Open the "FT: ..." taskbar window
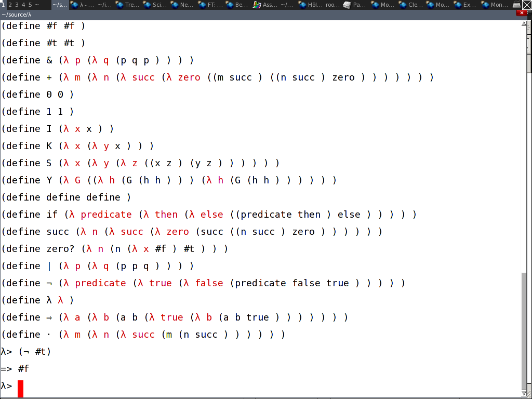This screenshot has width=532, height=399. 209,5
